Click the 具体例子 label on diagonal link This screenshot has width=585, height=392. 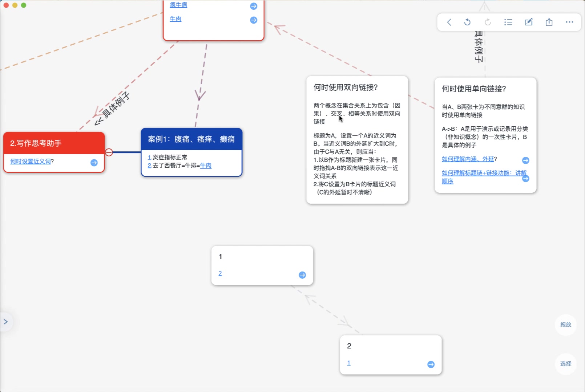pos(115,105)
